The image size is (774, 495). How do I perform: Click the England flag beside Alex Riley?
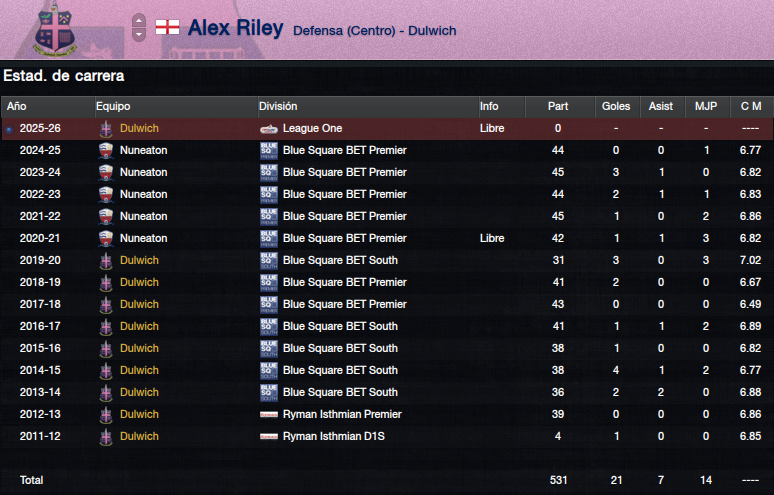pyautogui.click(x=167, y=27)
